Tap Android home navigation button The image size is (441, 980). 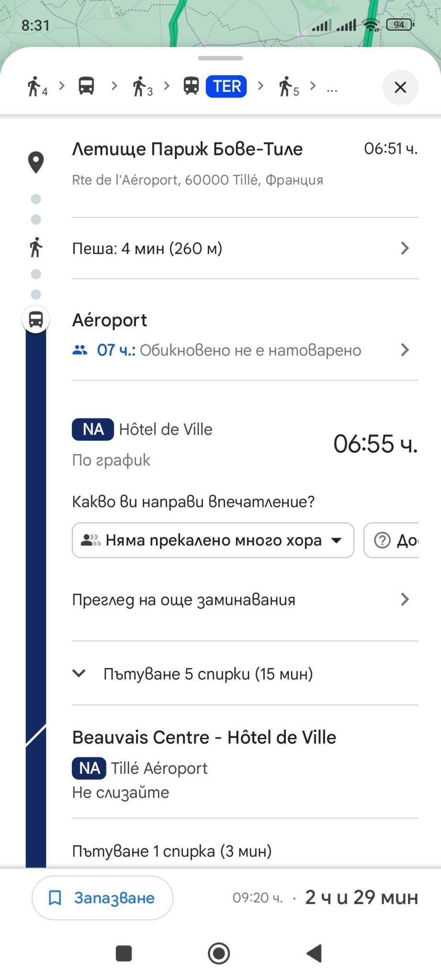(219, 953)
